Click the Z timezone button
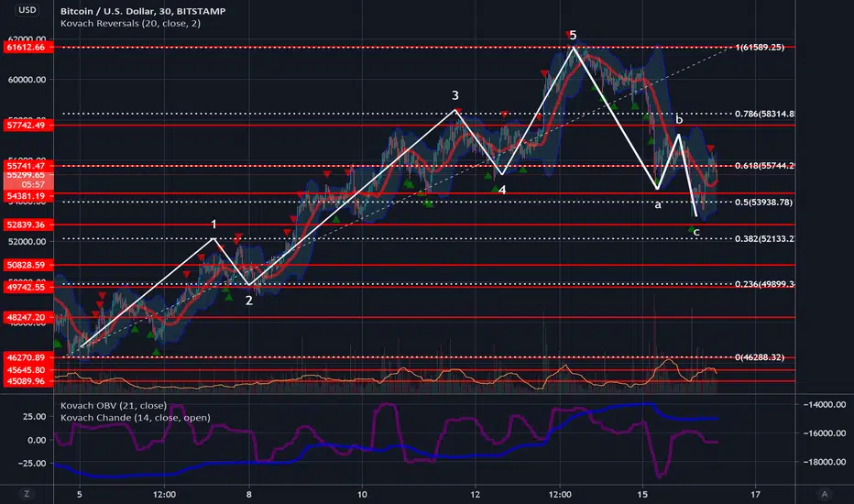This screenshot has height=504, width=854. click(x=27, y=494)
